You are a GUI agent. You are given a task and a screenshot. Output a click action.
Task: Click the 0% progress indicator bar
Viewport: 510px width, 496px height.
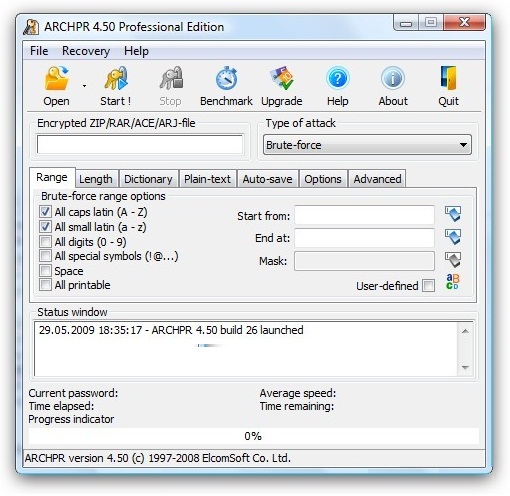[253, 436]
